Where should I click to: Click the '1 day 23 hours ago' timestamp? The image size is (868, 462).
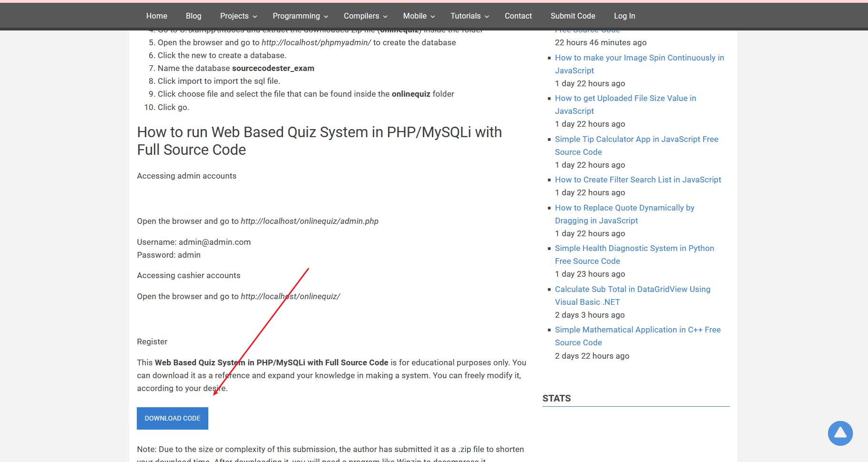(x=590, y=274)
